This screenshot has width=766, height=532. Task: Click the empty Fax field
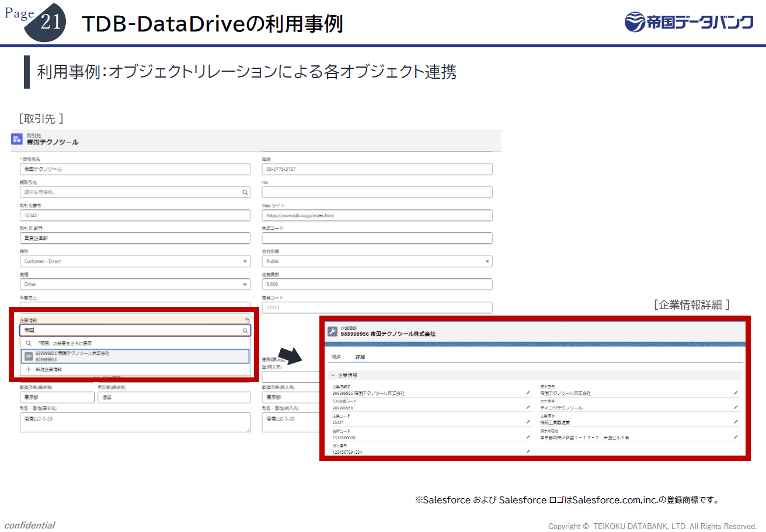[x=377, y=192]
